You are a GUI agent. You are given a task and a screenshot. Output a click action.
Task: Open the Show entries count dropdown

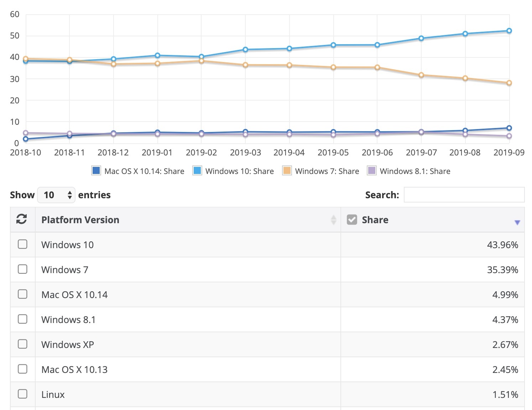click(x=56, y=195)
